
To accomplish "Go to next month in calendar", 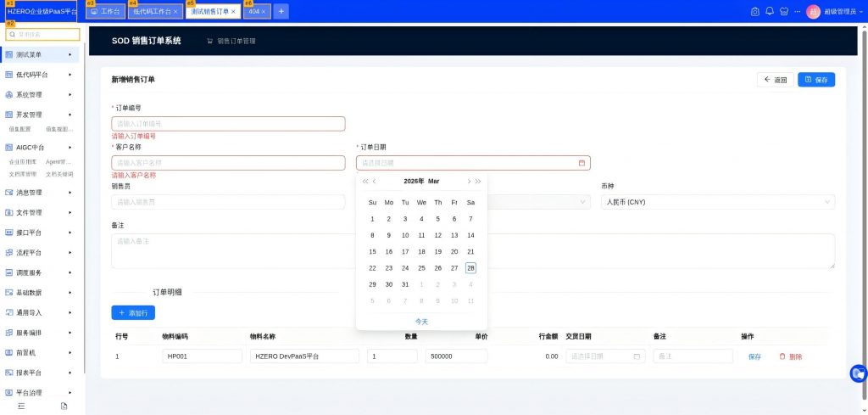I will 469,181.
